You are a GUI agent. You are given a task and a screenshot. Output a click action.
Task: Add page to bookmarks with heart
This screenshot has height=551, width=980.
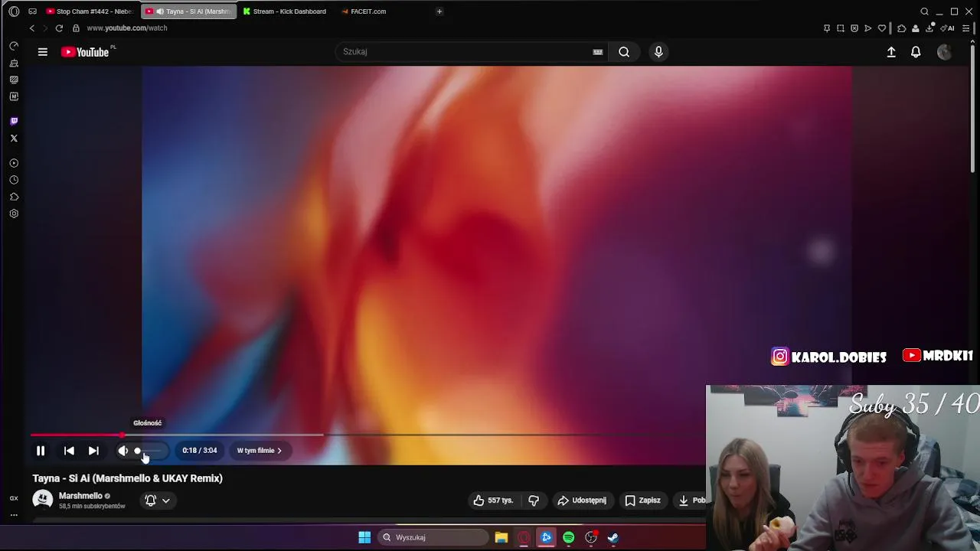pos(882,28)
